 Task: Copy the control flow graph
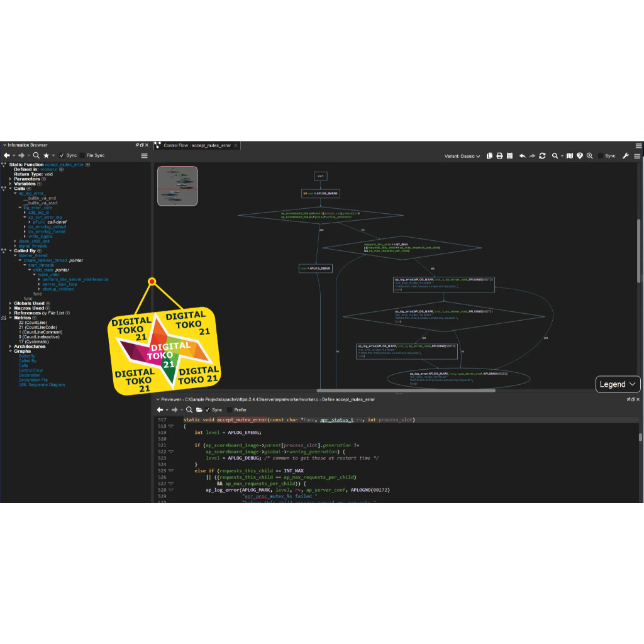tap(489, 156)
